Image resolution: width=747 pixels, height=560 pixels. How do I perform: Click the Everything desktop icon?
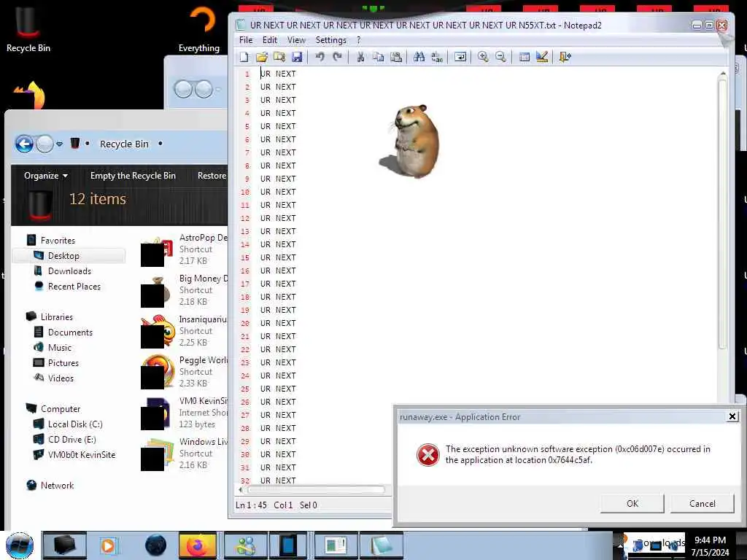[200, 29]
